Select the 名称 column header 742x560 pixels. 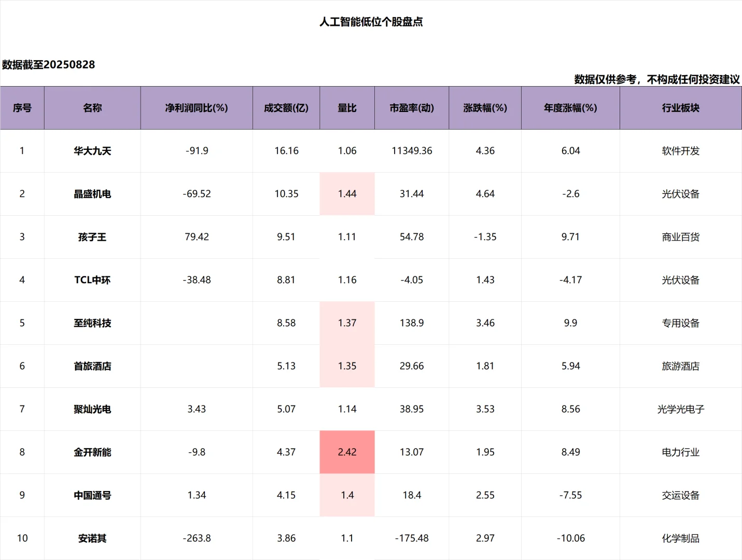point(92,108)
